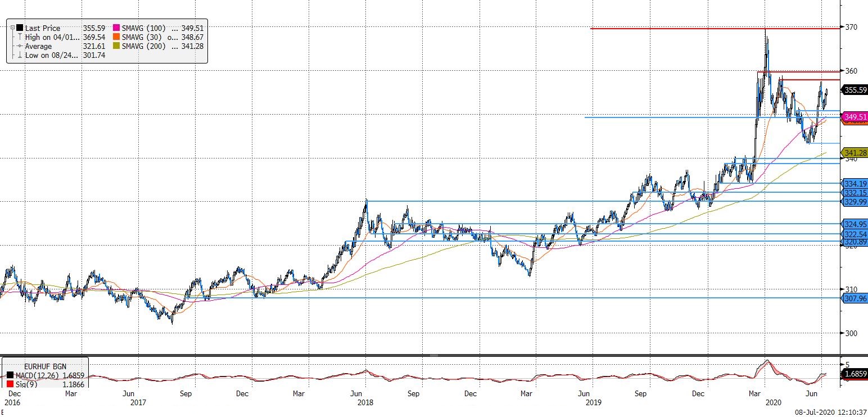Image resolution: width=868 pixels, height=417 pixels.
Task: Click the red horizontal line at 370
Action: point(715,28)
